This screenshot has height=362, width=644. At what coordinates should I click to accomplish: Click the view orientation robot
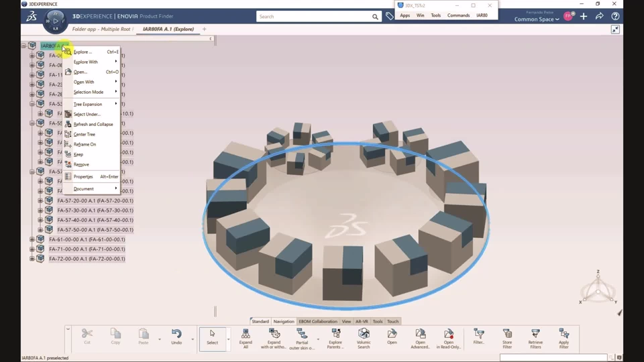(x=598, y=289)
